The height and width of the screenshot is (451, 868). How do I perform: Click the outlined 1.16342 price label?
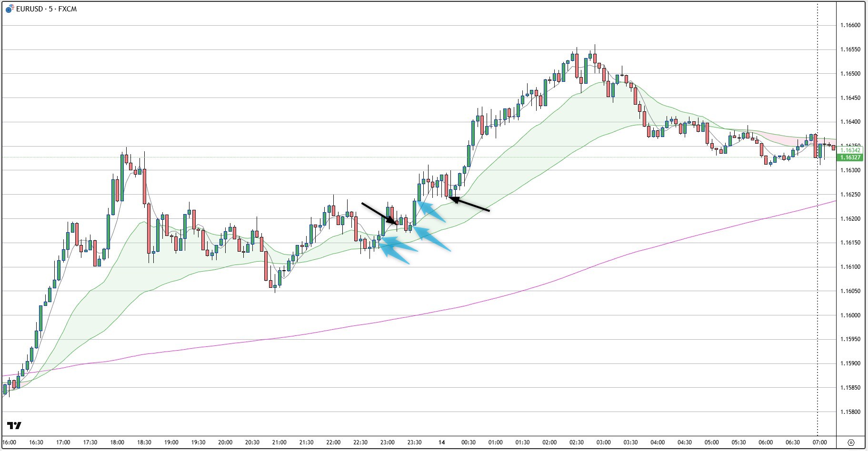pyautogui.click(x=850, y=150)
